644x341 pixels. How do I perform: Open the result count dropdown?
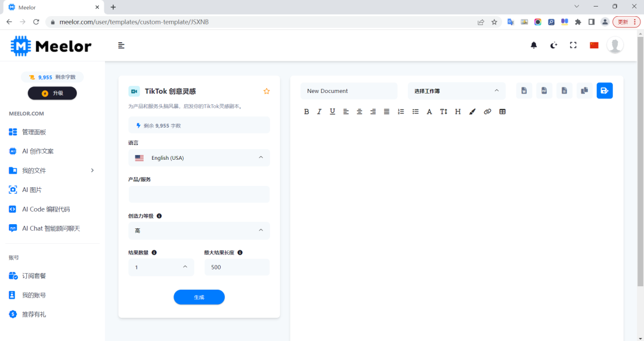[x=161, y=267]
